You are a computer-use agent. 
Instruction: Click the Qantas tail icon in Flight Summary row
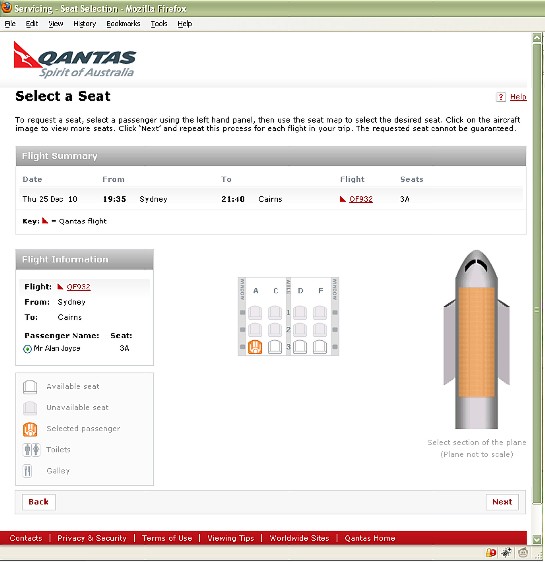[343, 199]
